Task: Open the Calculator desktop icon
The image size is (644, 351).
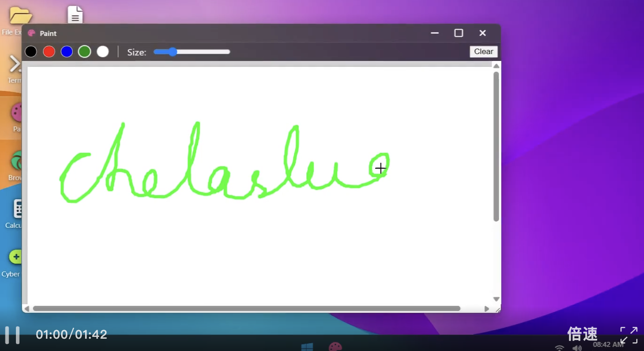Action: (x=17, y=209)
